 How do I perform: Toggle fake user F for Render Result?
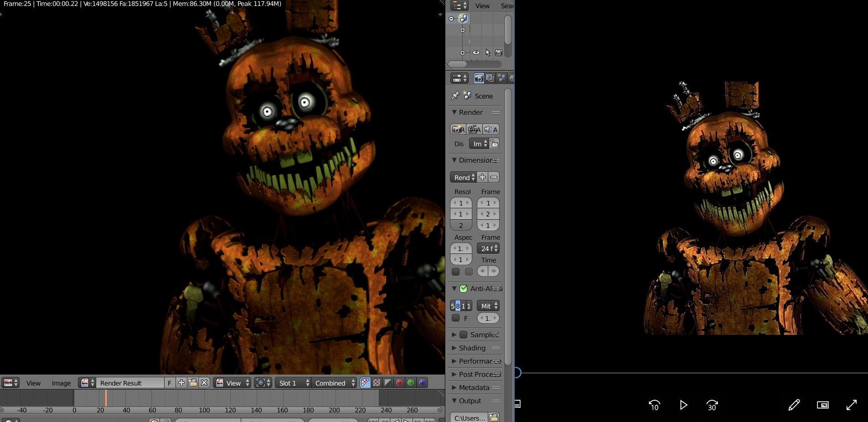click(170, 383)
